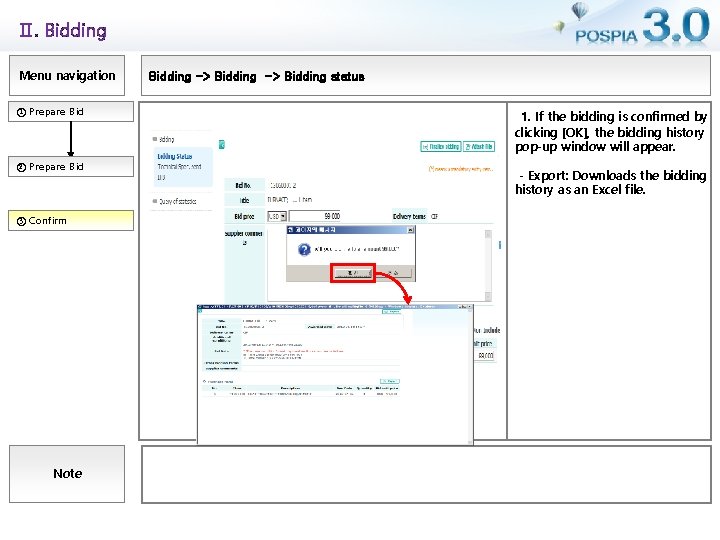Click the Bid No. label
Screen dimensions: 720x540
tap(243, 186)
